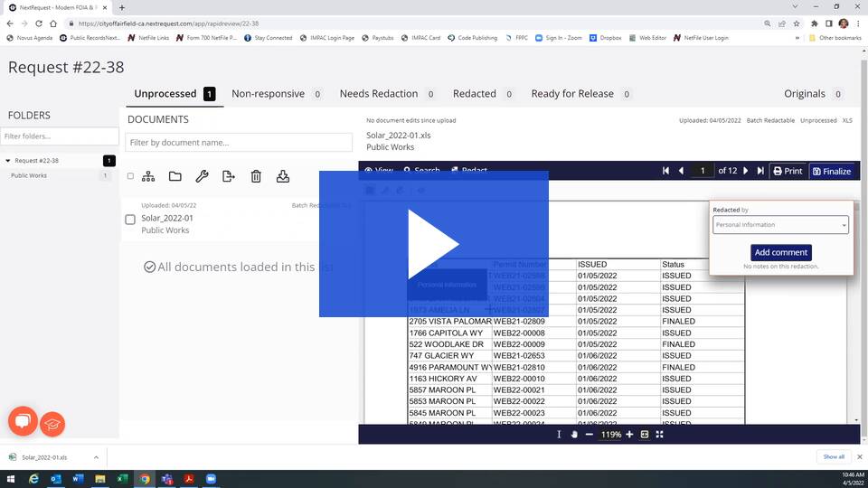This screenshot has width=868, height=488.
Task: Select the hand pan tool
Action: 574,435
